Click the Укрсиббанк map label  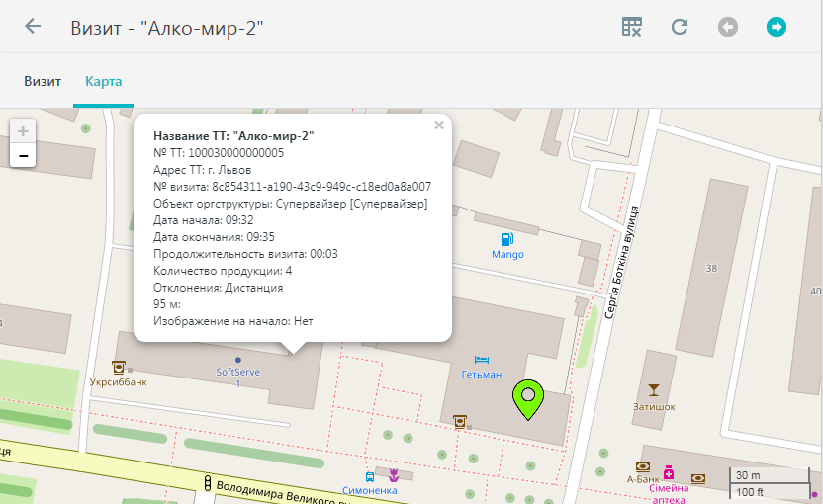[x=118, y=381]
